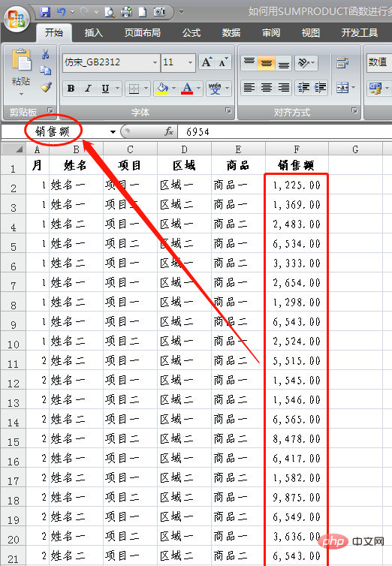This screenshot has height=566, width=392.
Task: Toggle bottom vertical alignment
Action: [x=284, y=63]
